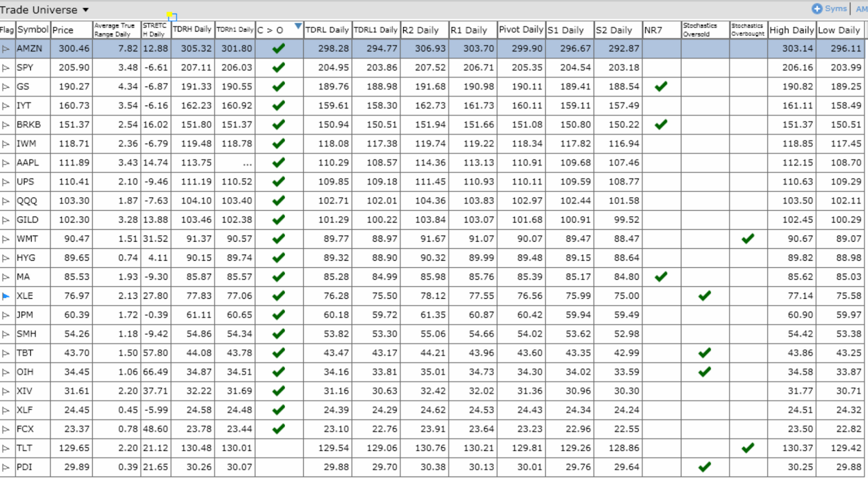Screen dimensions: 868x478
Task: Toggle the flag for SMH row
Action: (x=6, y=334)
